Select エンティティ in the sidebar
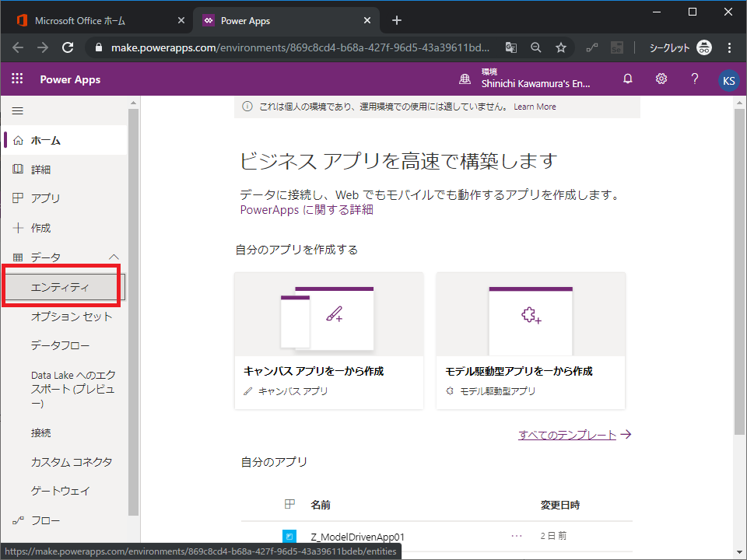 coord(60,287)
